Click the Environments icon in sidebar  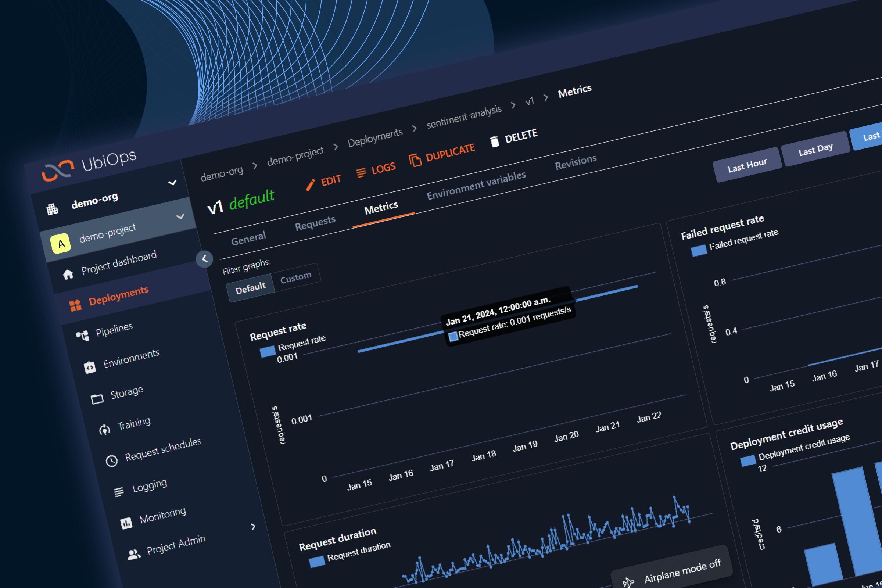[x=90, y=367]
